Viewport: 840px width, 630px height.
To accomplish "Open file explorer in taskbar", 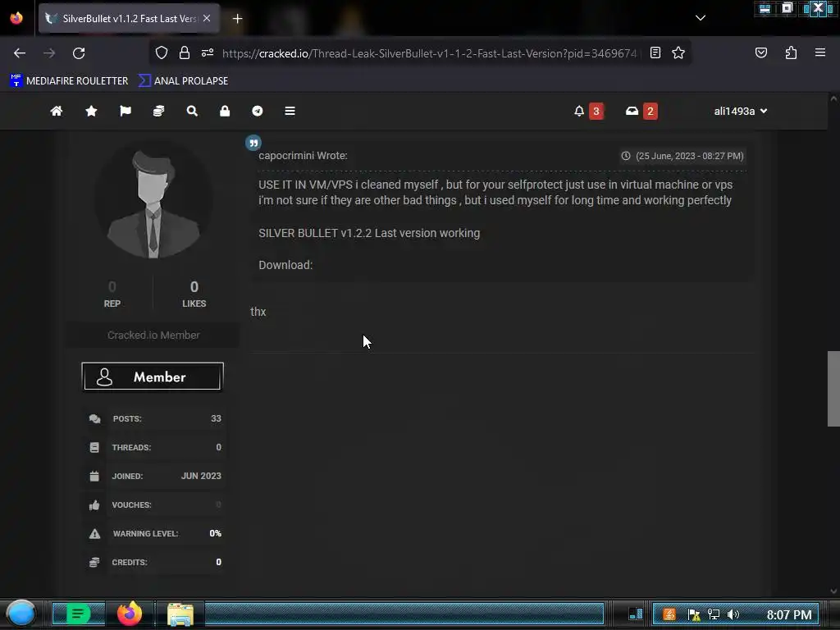I will [180, 614].
